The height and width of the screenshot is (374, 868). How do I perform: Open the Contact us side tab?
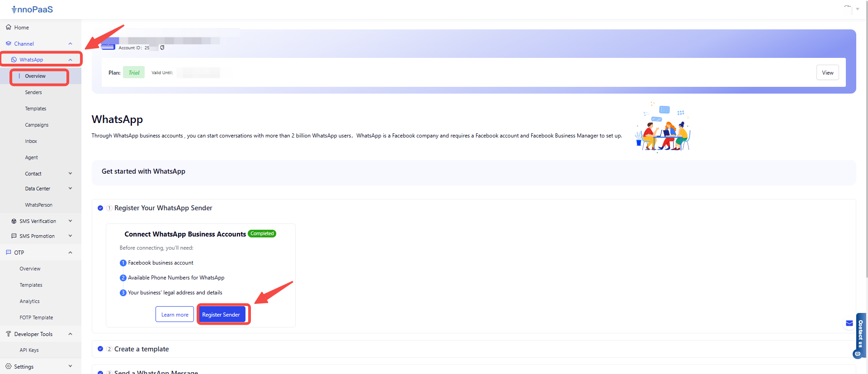(x=860, y=335)
